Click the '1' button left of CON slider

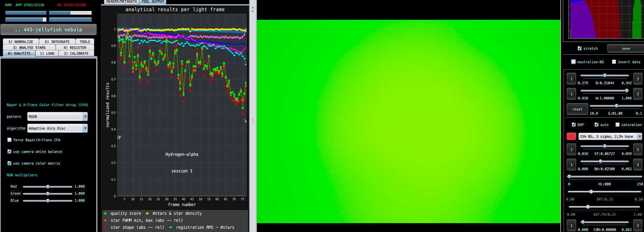[572, 226]
